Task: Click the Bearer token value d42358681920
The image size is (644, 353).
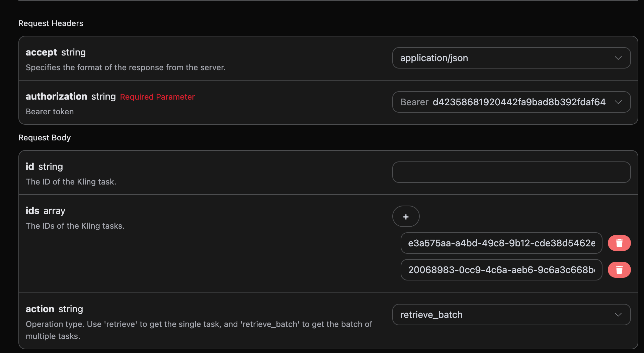Action: [x=519, y=102]
